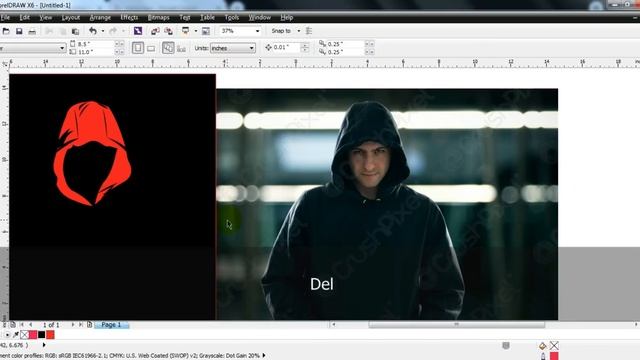Viewport: 640px width, 360px height.
Task: Select the red hood silhouette drawing
Action: (x=92, y=153)
